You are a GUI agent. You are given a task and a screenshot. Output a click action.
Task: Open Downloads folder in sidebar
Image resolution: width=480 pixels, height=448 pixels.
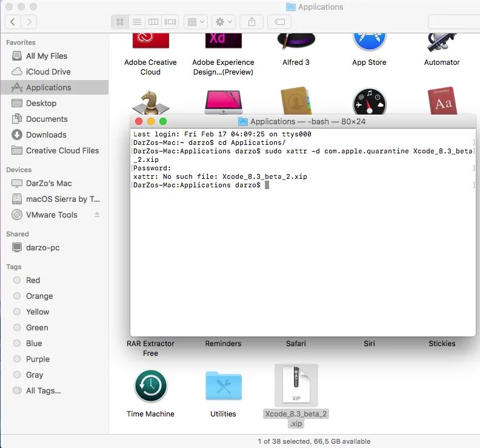pos(55,135)
